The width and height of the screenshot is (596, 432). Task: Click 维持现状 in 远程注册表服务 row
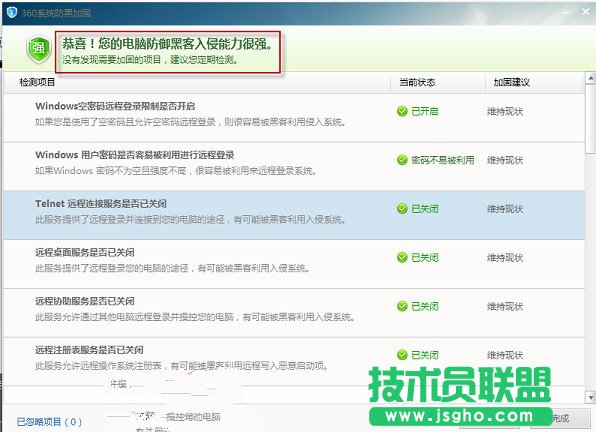[x=505, y=355]
